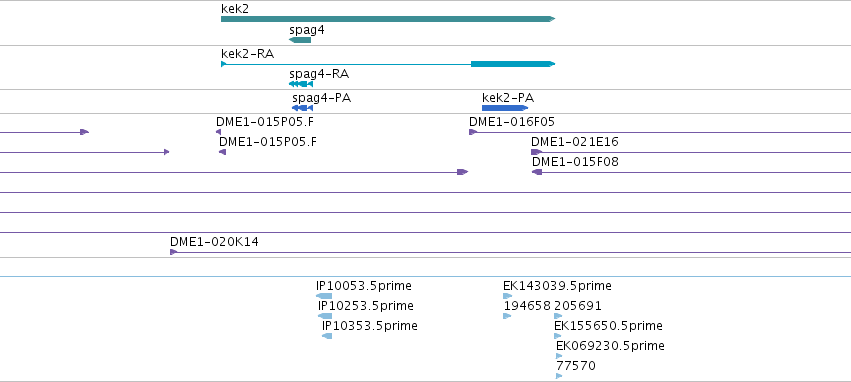Click the DME1-016F05 clone start arrow
This screenshot has width=851, height=382.
coord(473,132)
